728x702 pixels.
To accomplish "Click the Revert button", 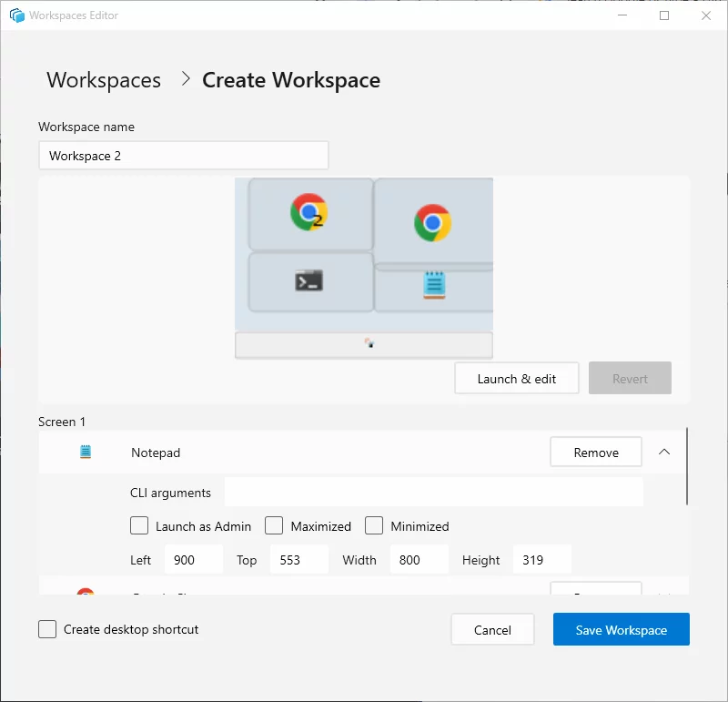I will pyautogui.click(x=630, y=379).
